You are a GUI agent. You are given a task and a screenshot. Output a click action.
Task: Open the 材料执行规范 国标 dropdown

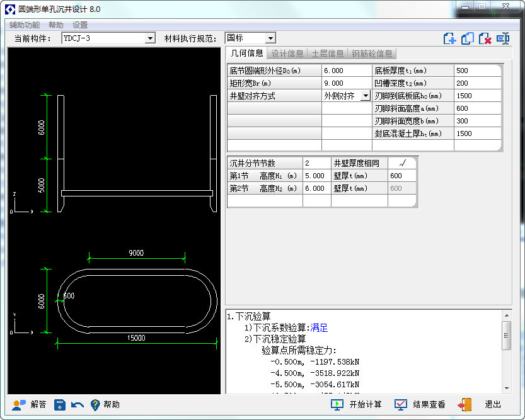click(270, 38)
